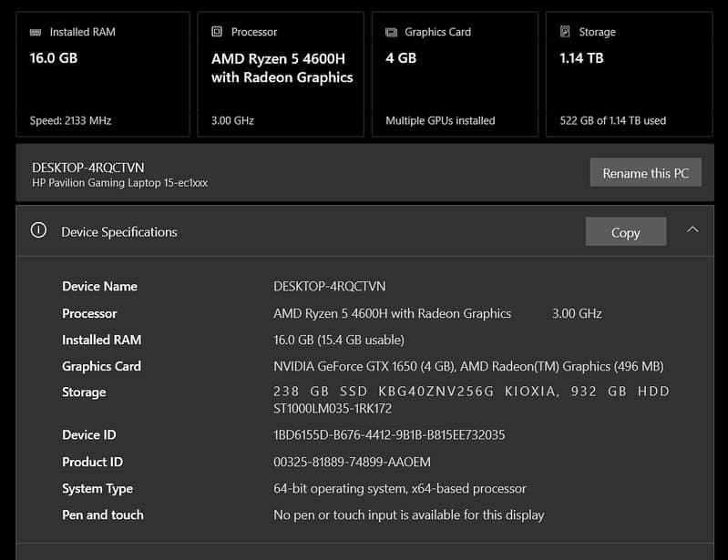The image size is (728, 560).
Task: Open the 522 GB of 1.14 TB used text
Action: (x=612, y=120)
